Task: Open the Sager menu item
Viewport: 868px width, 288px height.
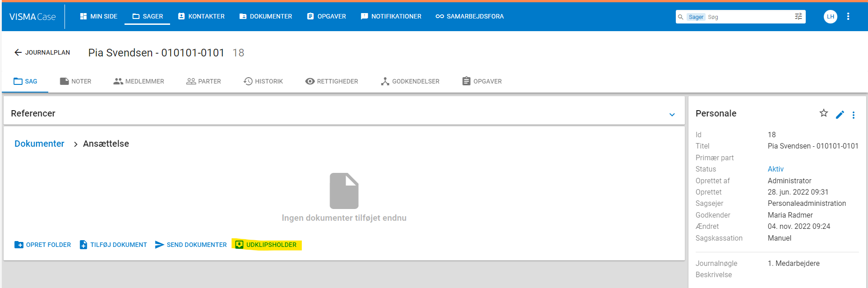Action: click(x=148, y=16)
